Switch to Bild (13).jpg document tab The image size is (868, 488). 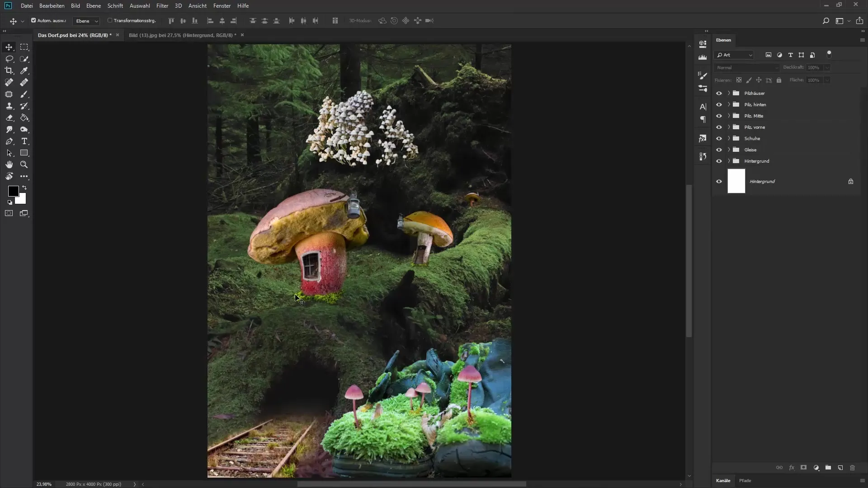[182, 35]
